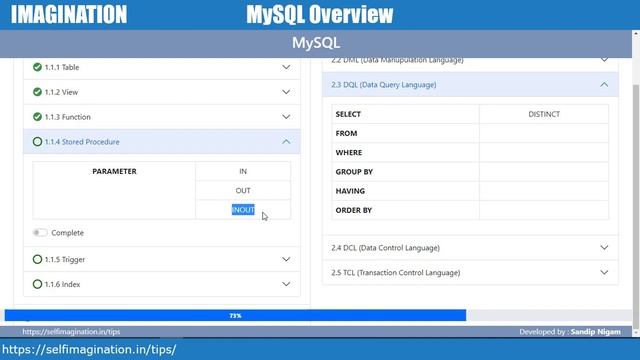
Task: Expand the 2.5 TCL section chevron
Action: (x=604, y=272)
